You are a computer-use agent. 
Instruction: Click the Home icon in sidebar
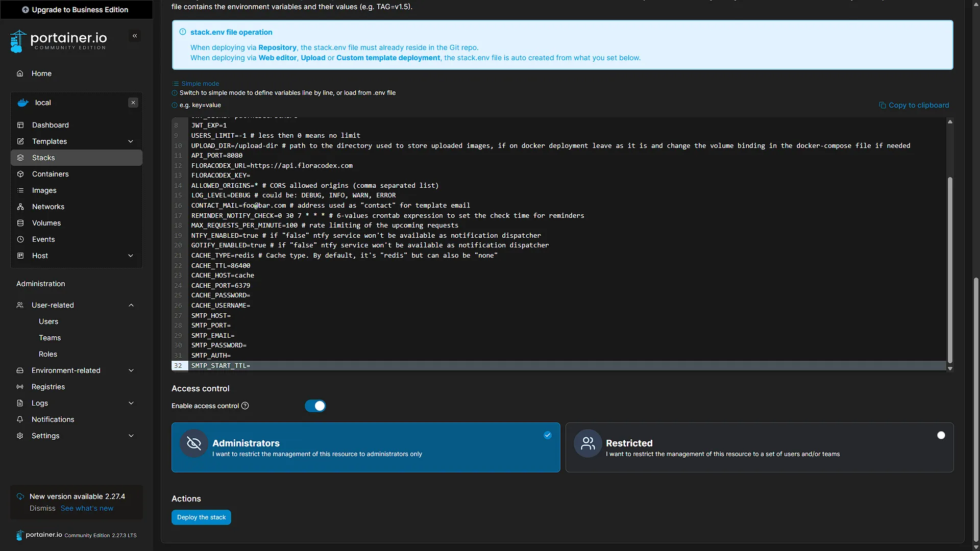20,73
